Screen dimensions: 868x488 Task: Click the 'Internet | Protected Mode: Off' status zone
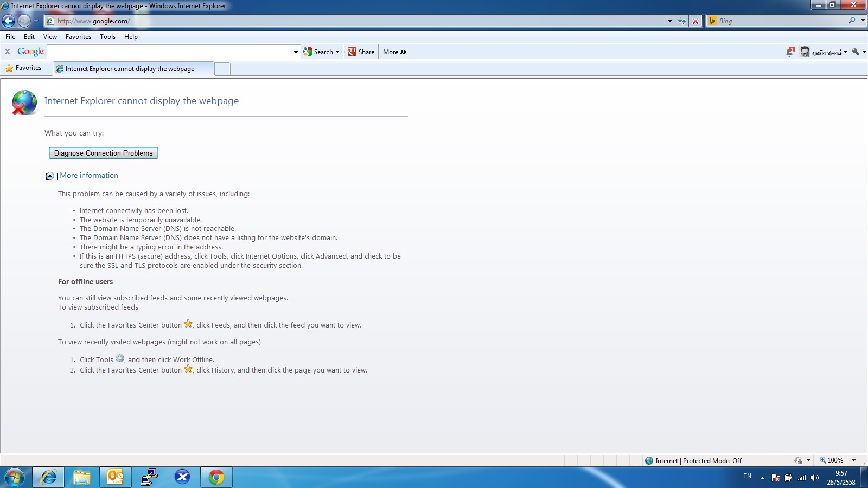click(x=693, y=461)
